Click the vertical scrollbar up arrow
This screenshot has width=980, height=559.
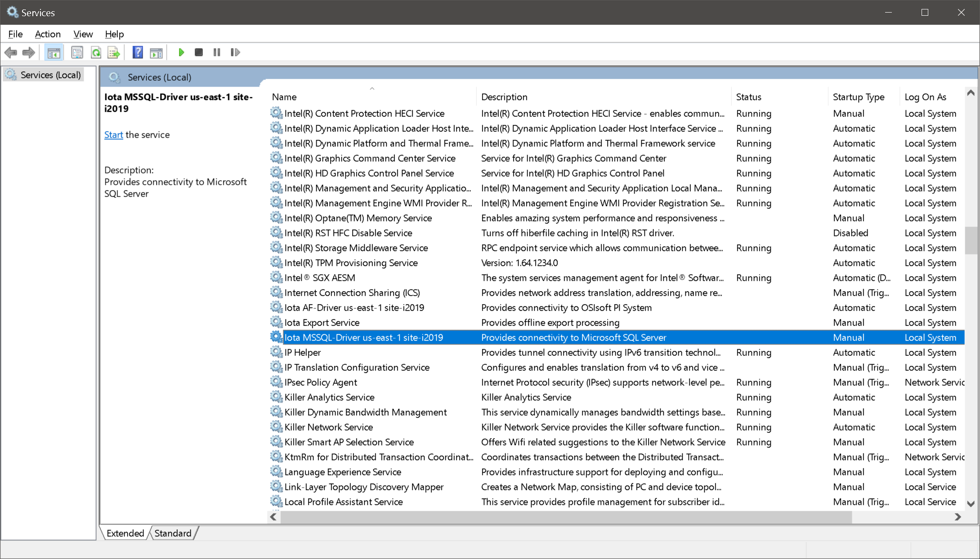(971, 93)
